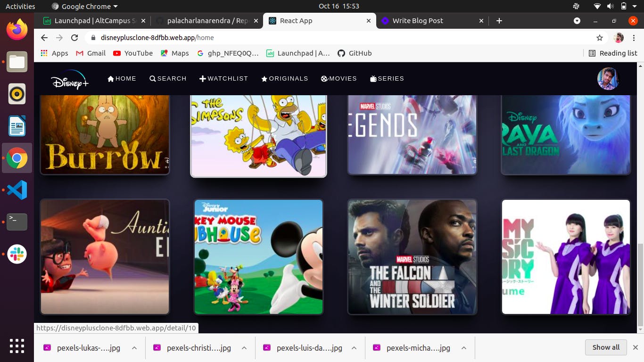Open MOVIES in Disney navbar
The image size is (644, 362).
click(x=339, y=79)
